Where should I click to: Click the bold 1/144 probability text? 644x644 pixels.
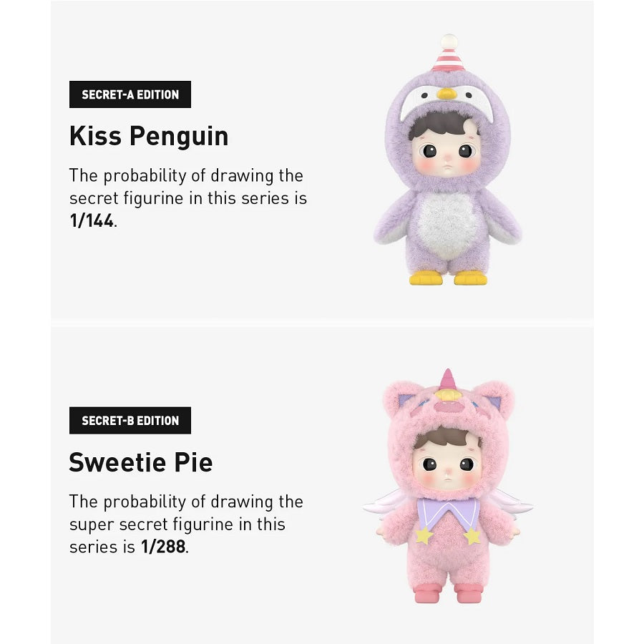pyautogui.click(x=91, y=220)
